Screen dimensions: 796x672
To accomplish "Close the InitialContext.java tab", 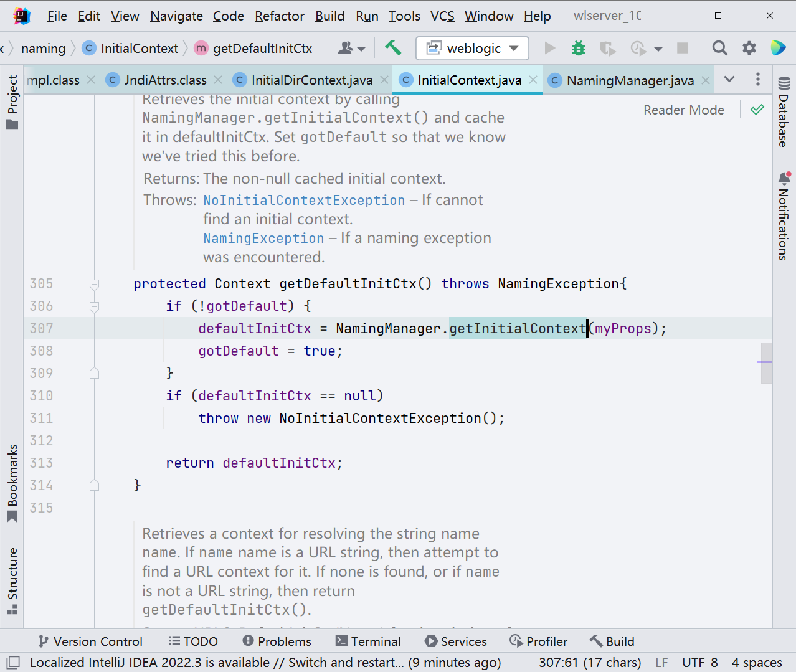I will pos(533,80).
